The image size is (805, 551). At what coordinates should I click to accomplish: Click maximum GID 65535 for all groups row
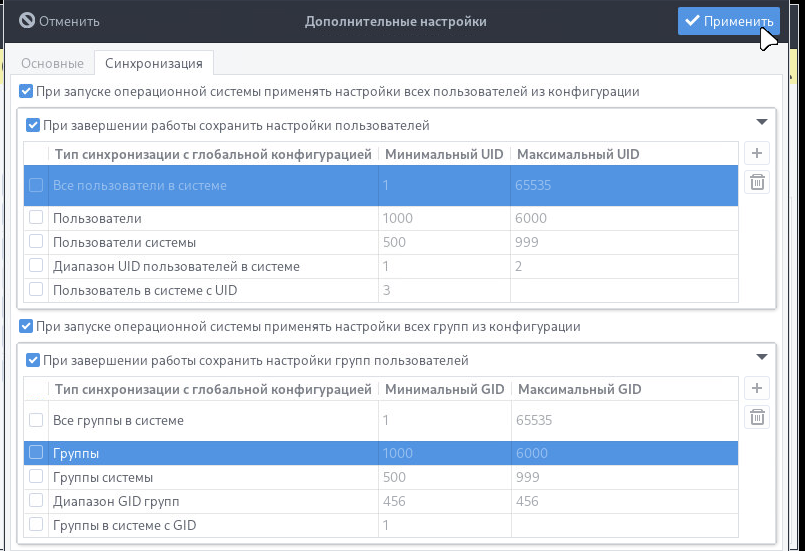point(534,421)
